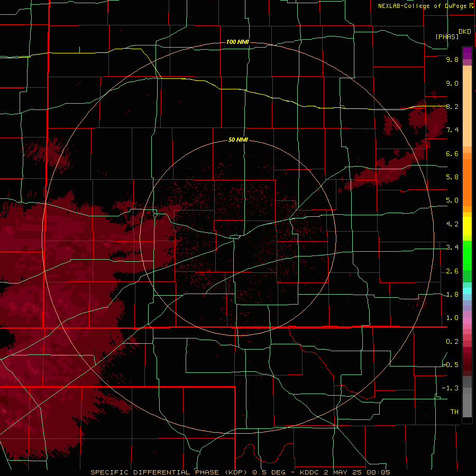Viewport: 476px width, 476px height.
Task: Click the 50 NMI range ring label
Action: click(238, 140)
